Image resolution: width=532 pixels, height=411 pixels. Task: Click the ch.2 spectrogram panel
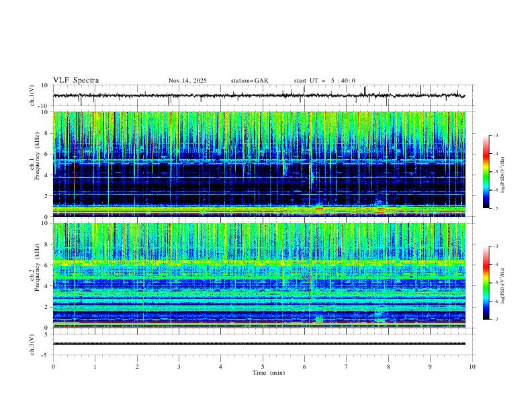(259, 275)
